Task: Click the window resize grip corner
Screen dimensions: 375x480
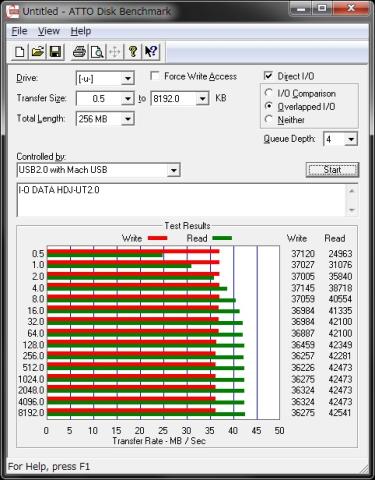Action: point(364,468)
